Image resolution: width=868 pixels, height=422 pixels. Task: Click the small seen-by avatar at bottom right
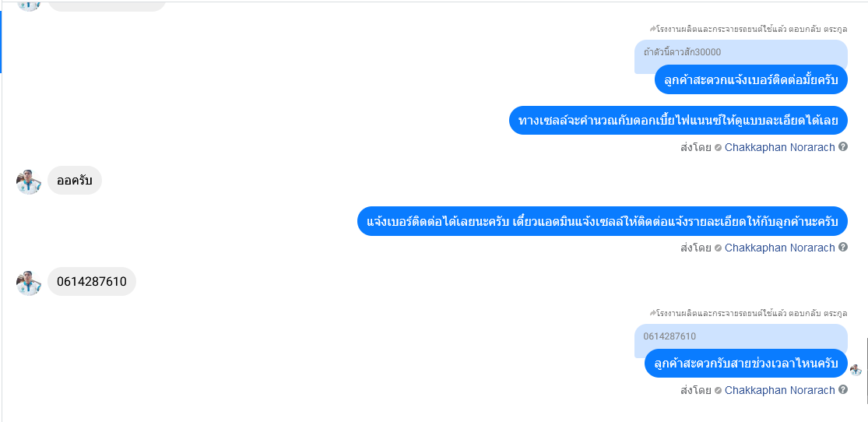click(x=856, y=370)
